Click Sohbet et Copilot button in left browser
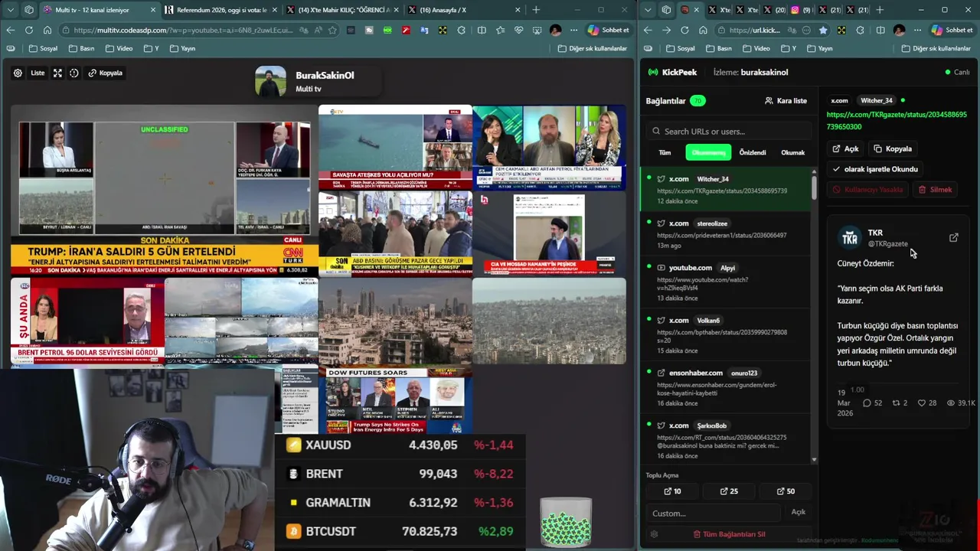980x551 pixels. [x=609, y=30]
